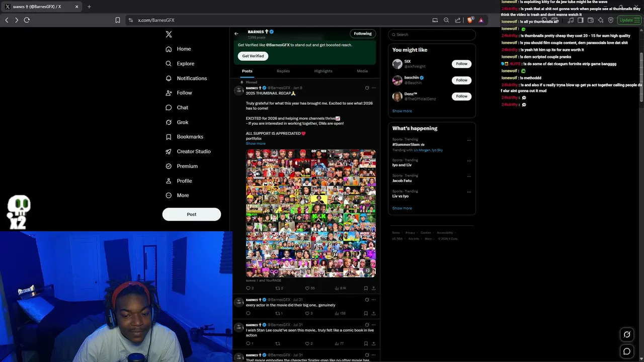644x362 pixels.
Task: Open more options on "every actor" post
Action: (x=373, y=300)
